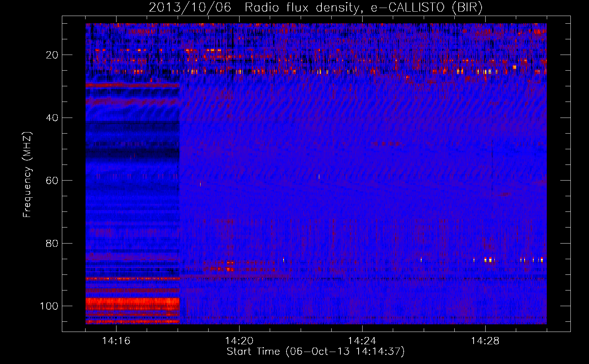This screenshot has width=589, height=364.
Task: Click the 100 MHz frequency tick label
Action: pos(49,306)
